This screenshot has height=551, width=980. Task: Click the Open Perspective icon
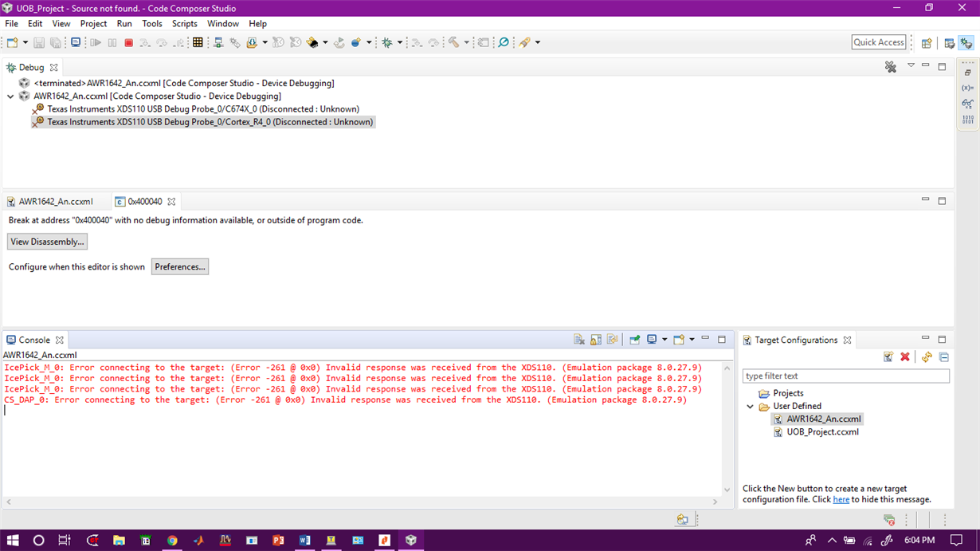[x=927, y=43]
